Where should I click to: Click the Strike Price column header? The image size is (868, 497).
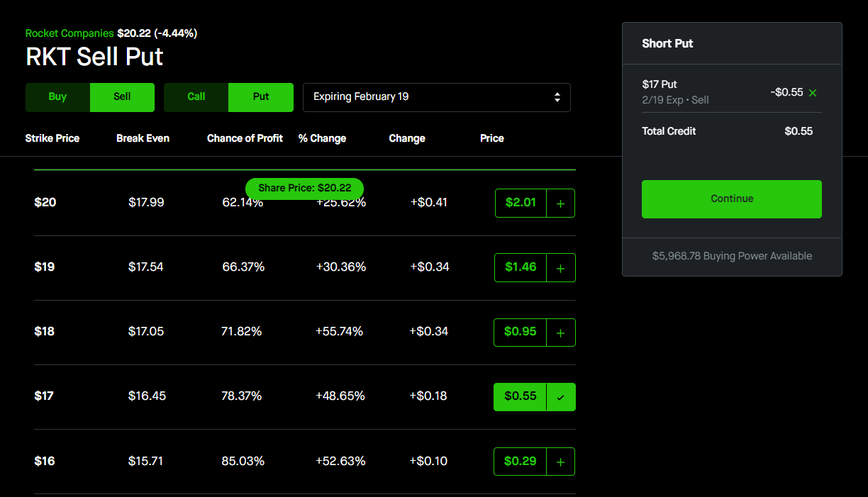(x=52, y=138)
